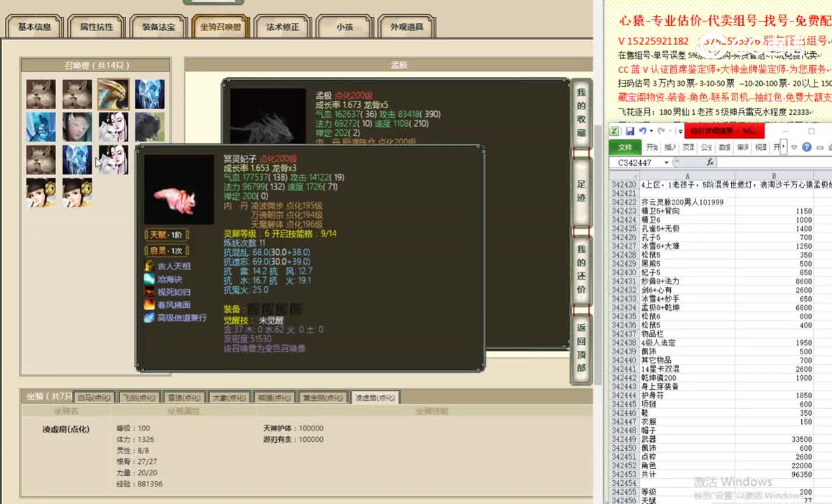The image size is (832, 504).
Task: Open the Name Box dropdown showing C342447
Action: 666,162
